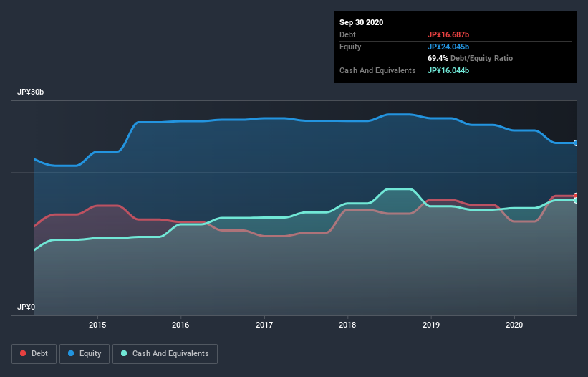Click the JP¥24.045b equity value
The height and width of the screenshot is (377, 588).
(x=448, y=47)
